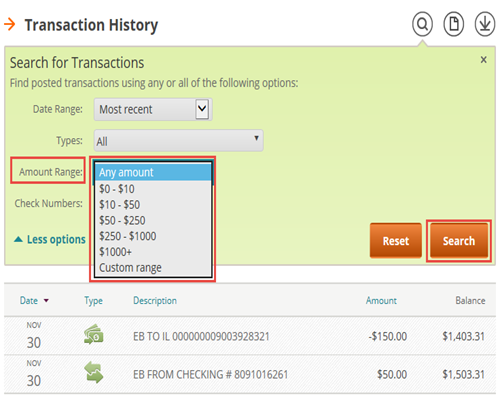
Task: Choose $250 - $1000 option
Action: point(153,236)
